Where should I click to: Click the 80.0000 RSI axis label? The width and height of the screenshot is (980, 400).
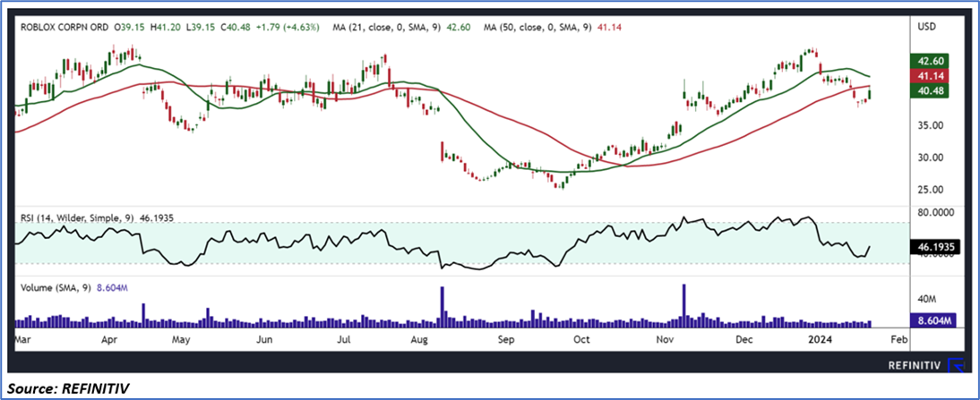(x=935, y=212)
